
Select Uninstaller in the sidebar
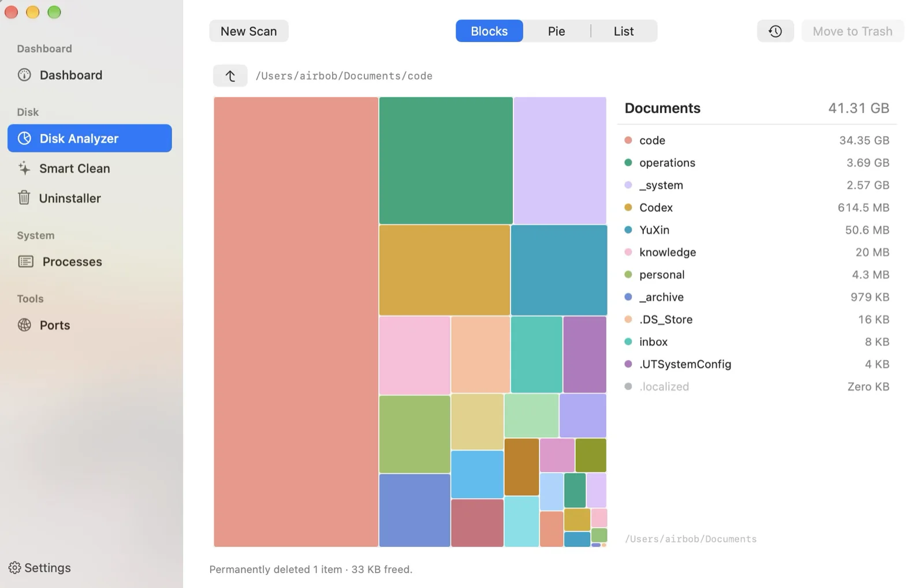tap(90, 198)
